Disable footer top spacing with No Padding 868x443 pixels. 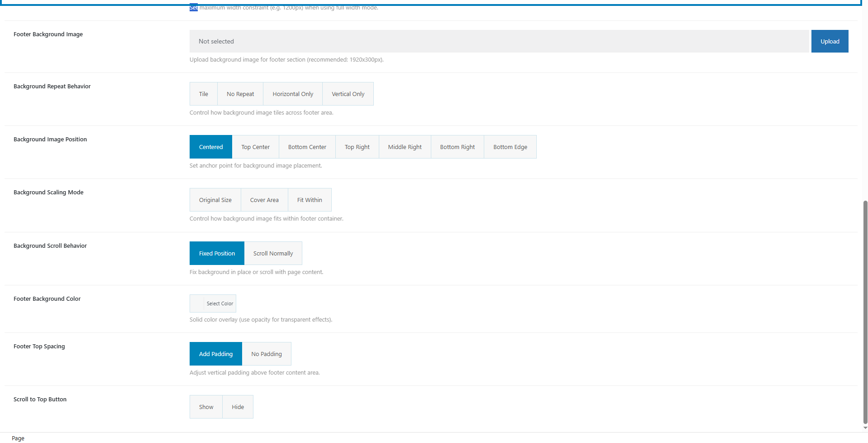[x=266, y=354]
